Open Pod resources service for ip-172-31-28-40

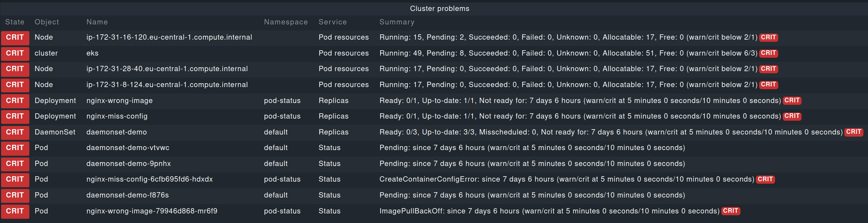[344, 69]
